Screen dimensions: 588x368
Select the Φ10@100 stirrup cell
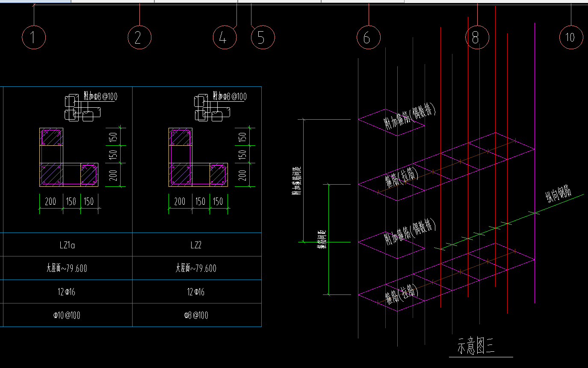[67, 315]
